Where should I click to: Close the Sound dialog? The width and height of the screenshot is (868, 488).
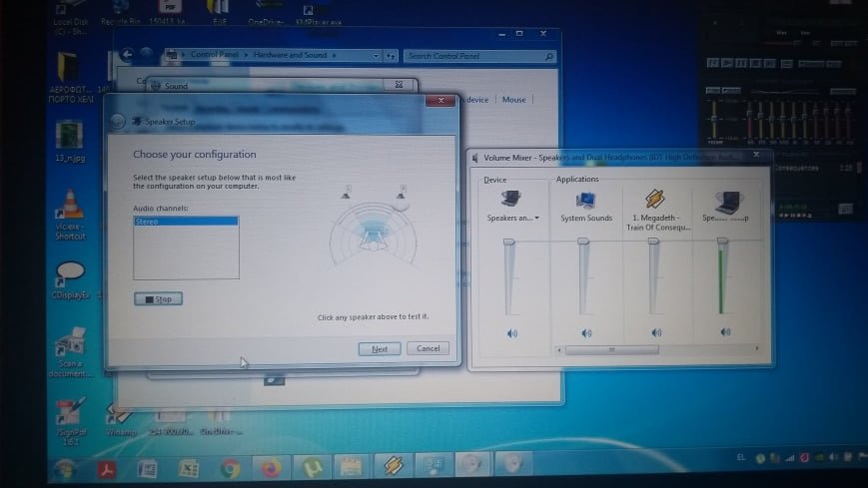pos(400,85)
